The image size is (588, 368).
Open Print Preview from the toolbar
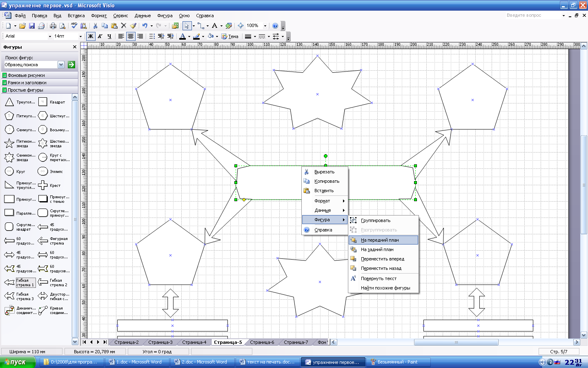point(62,26)
